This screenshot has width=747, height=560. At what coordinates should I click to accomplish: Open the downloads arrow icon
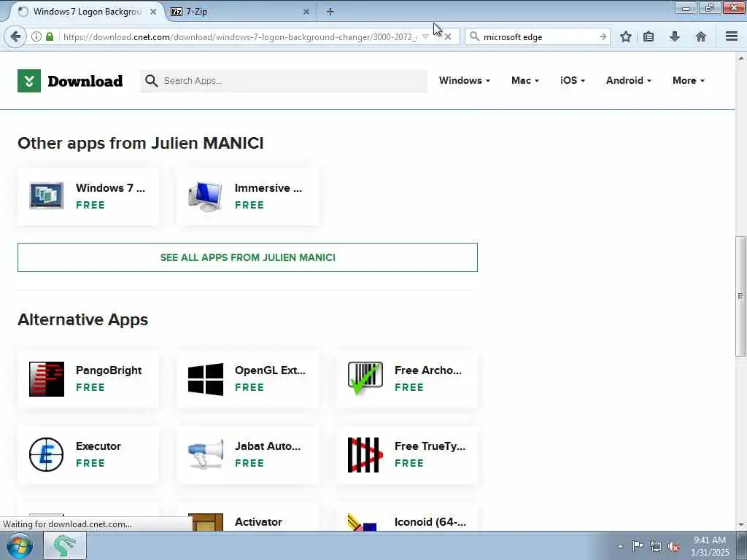click(x=675, y=36)
